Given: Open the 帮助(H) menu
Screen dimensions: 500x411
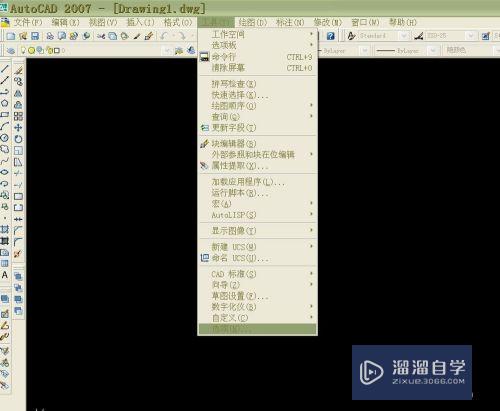Looking at the screenshot, I should (x=403, y=22).
